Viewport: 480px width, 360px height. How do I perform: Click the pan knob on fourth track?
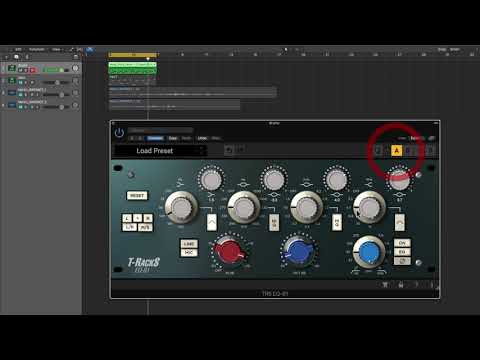tap(76, 105)
